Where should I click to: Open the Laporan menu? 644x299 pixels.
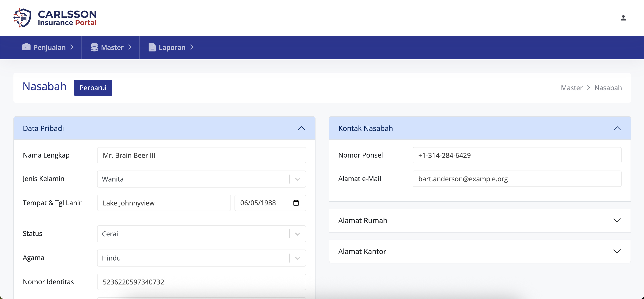(171, 47)
